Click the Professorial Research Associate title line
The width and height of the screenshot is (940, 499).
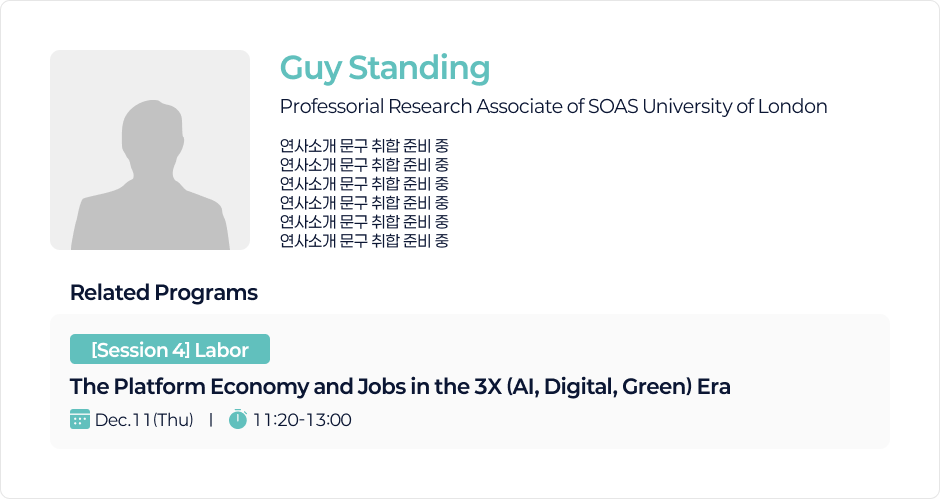553,106
